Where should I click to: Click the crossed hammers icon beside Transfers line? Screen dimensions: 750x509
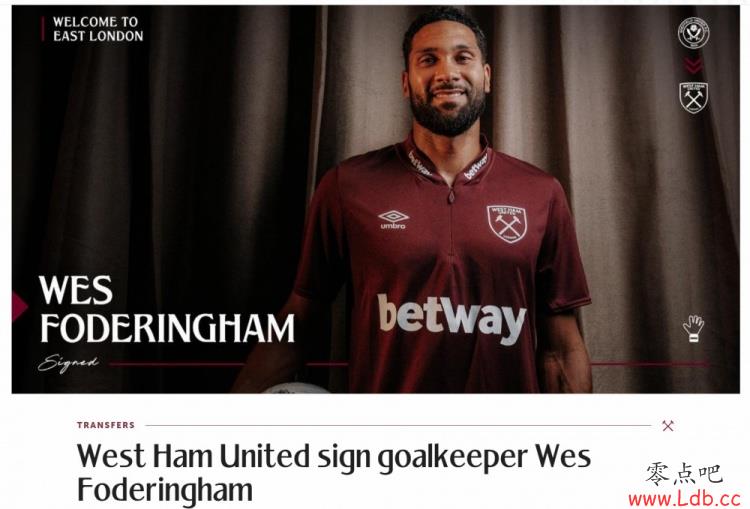(668, 425)
